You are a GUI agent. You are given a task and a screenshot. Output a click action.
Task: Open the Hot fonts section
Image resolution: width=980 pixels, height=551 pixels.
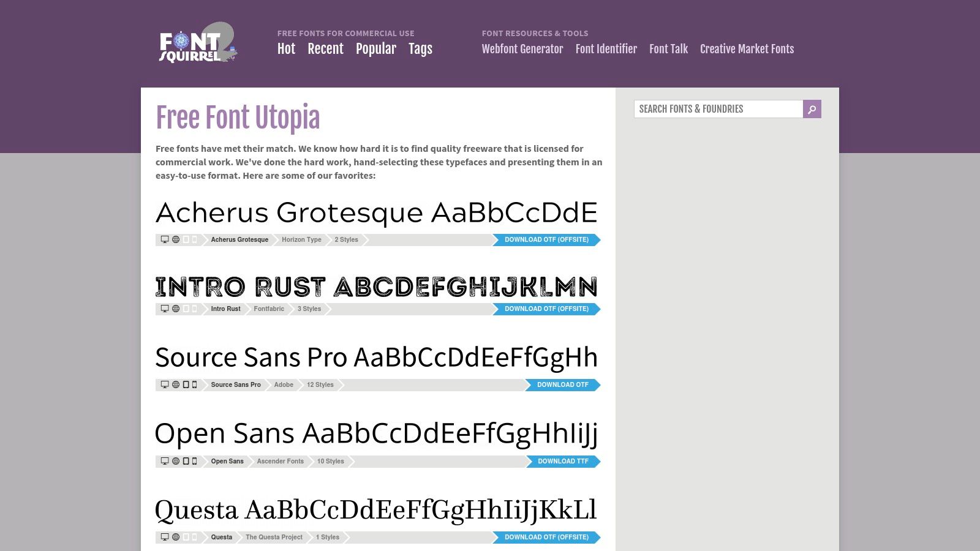(286, 48)
